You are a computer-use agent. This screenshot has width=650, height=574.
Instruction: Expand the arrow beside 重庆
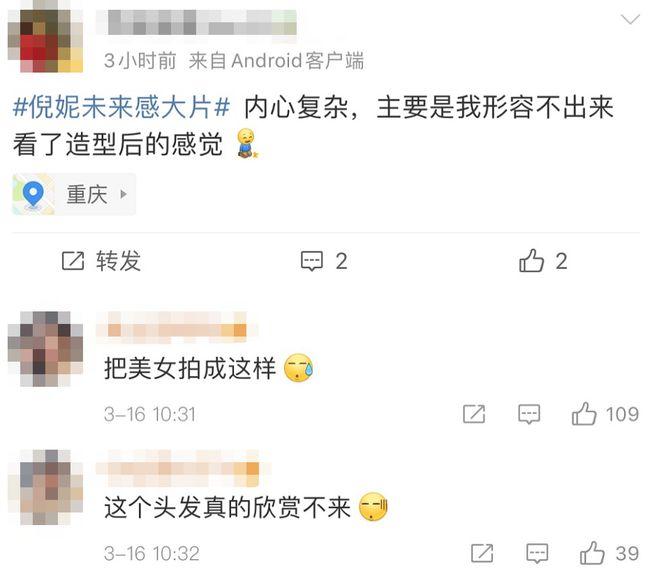click(x=123, y=194)
